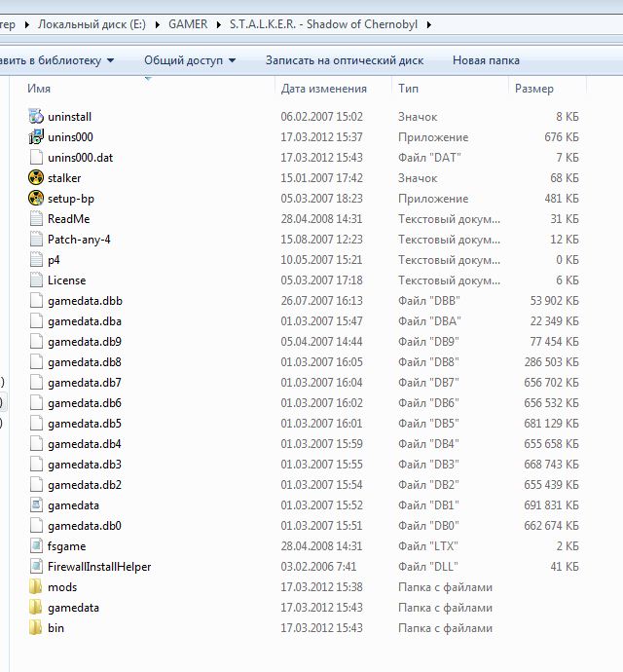
Task: Click the size value '681 129 КБ'
Action: [x=551, y=424]
